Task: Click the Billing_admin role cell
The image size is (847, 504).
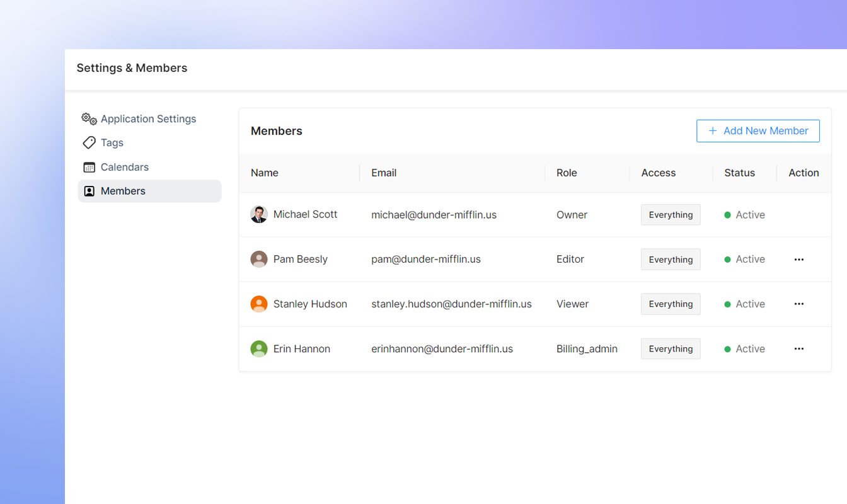Action: point(587,349)
